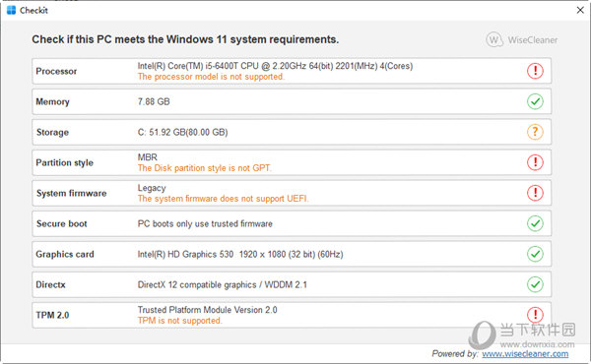This screenshot has height=364, width=591.
Task: Click the green checkmark icon for Graphics card
Action: pyautogui.click(x=535, y=254)
